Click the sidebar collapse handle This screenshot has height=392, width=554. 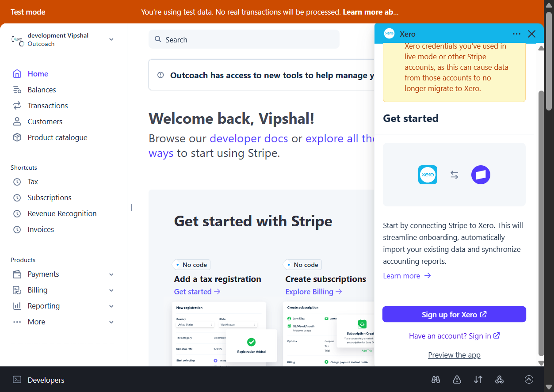(x=131, y=207)
